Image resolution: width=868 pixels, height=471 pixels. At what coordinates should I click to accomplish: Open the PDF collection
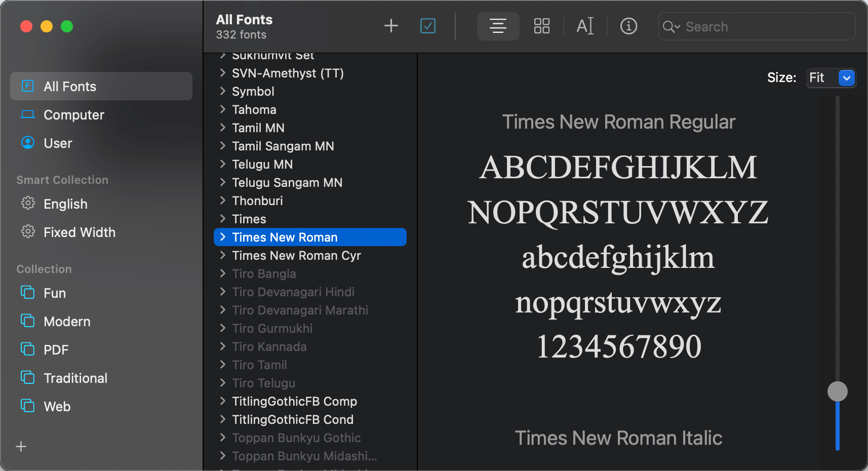click(x=101, y=349)
